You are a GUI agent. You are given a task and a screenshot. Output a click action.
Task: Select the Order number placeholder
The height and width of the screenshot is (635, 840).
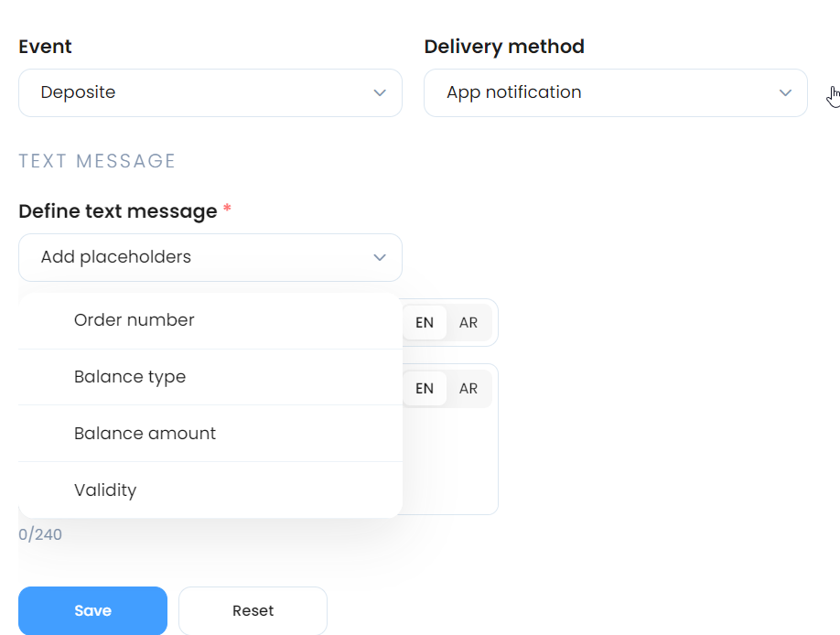(x=210, y=320)
